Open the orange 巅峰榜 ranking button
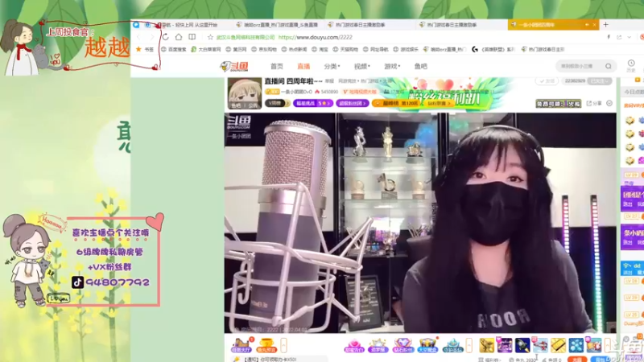Screen dimensions: 644x362 tap(396, 103)
